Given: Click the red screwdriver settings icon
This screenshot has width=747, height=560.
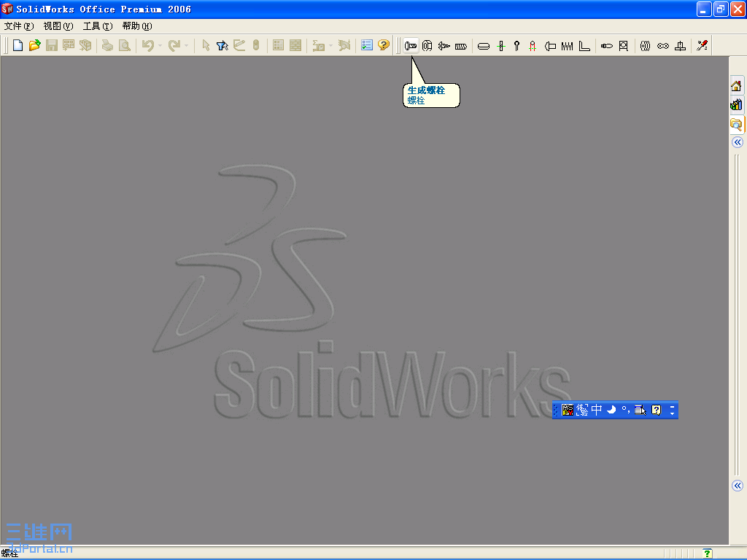Looking at the screenshot, I should click(702, 45).
